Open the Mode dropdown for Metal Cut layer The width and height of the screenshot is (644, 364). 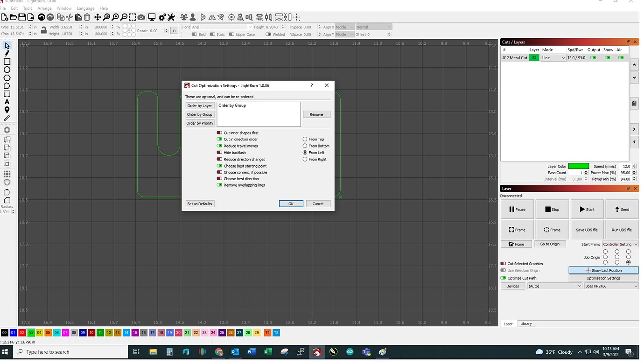coord(553,57)
